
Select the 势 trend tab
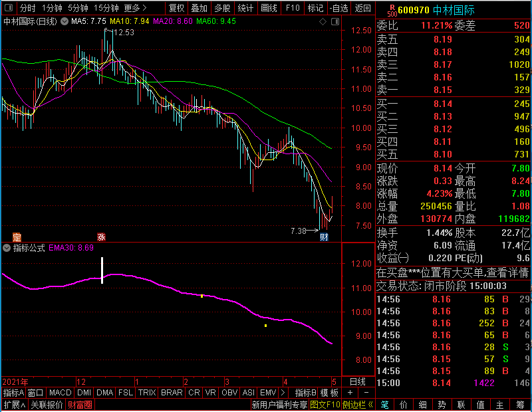point(442,405)
